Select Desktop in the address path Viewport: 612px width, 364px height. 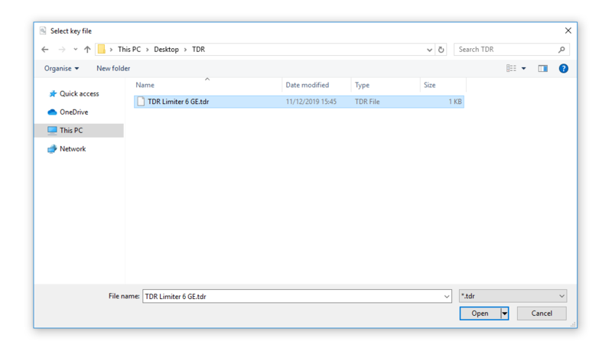pyautogui.click(x=166, y=50)
